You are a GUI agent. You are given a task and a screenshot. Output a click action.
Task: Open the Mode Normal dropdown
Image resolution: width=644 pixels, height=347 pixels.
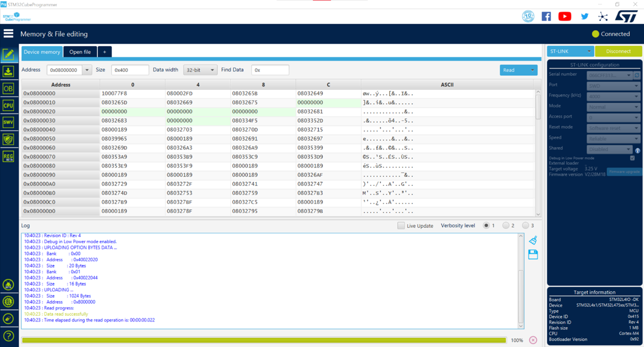(613, 107)
